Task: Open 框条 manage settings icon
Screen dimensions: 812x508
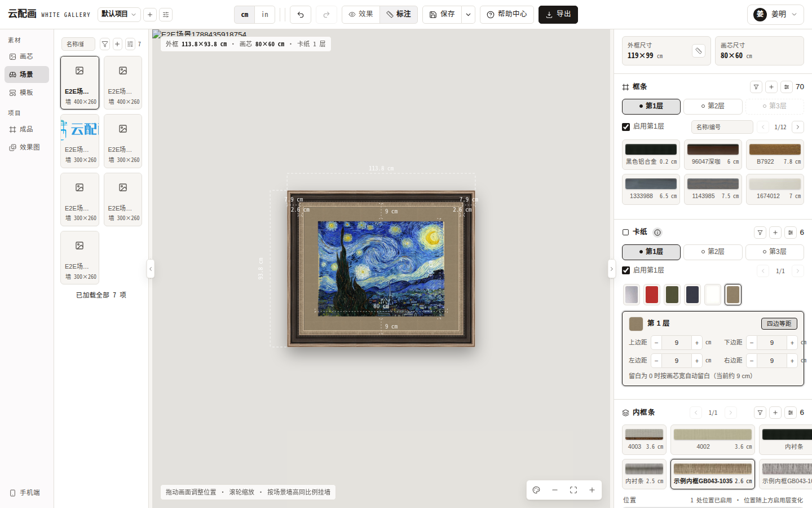Action: (787, 87)
